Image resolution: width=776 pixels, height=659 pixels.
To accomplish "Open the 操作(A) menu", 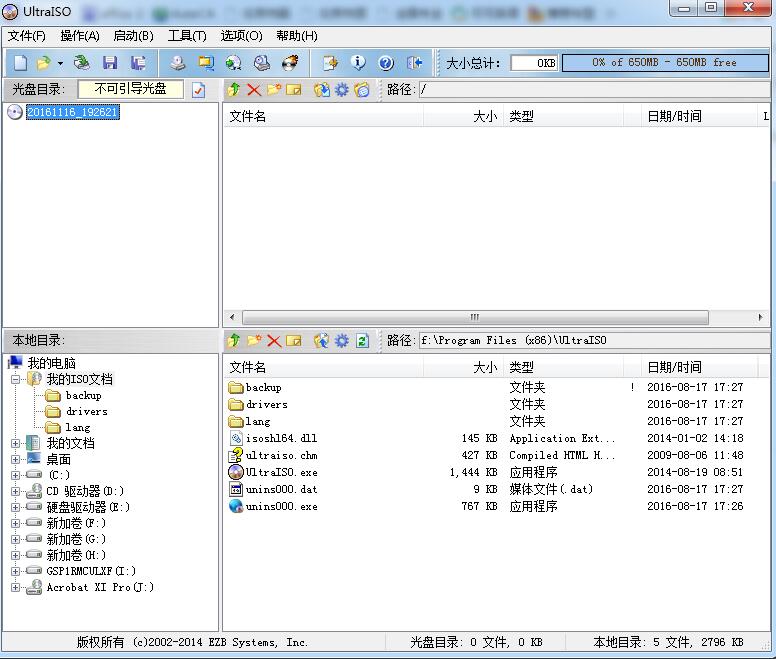I will [x=80, y=36].
